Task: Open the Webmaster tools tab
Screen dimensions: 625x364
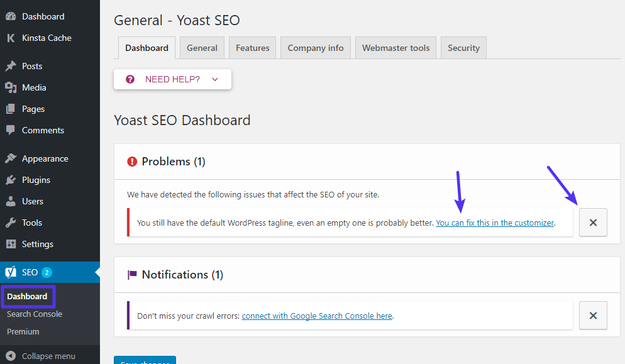Action: [395, 48]
